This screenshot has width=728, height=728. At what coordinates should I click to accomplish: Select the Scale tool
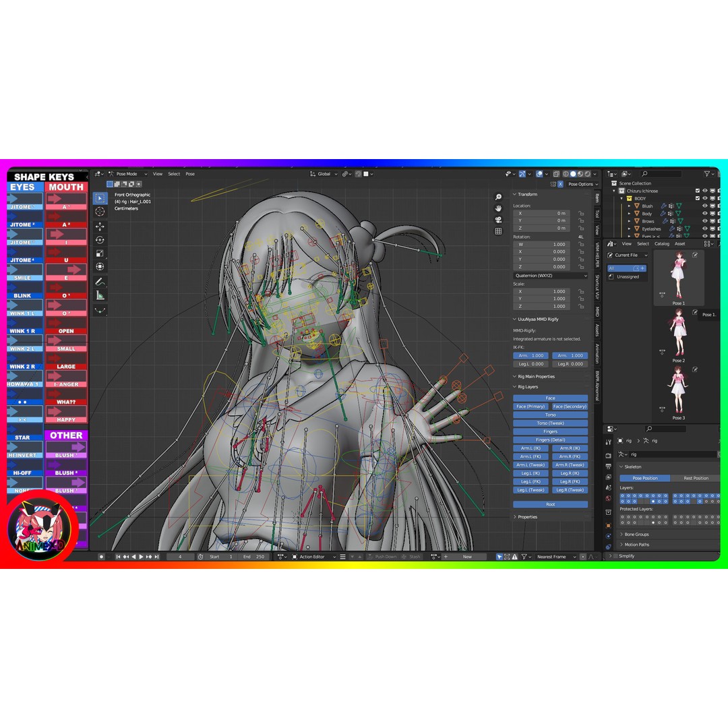[x=100, y=253]
